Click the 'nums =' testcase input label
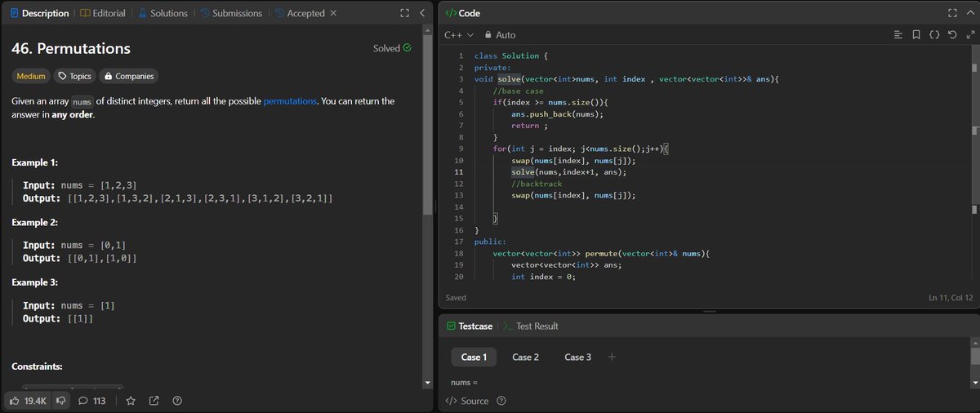 tap(464, 383)
